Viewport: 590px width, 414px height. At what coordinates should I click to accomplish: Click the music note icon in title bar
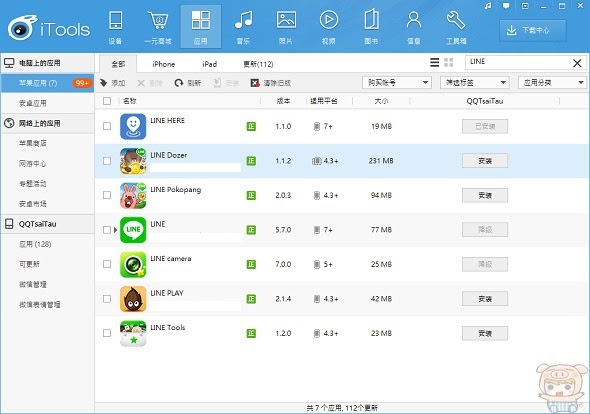(x=488, y=6)
